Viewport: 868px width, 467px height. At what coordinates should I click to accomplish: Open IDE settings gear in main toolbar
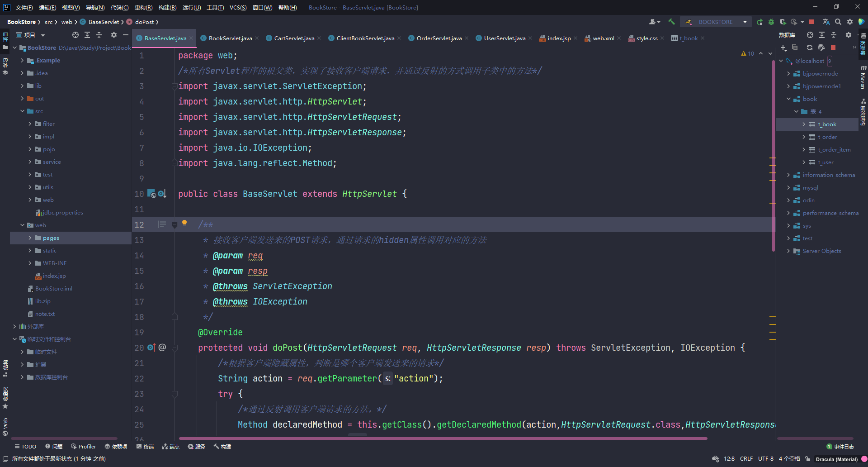pos(849,22)
